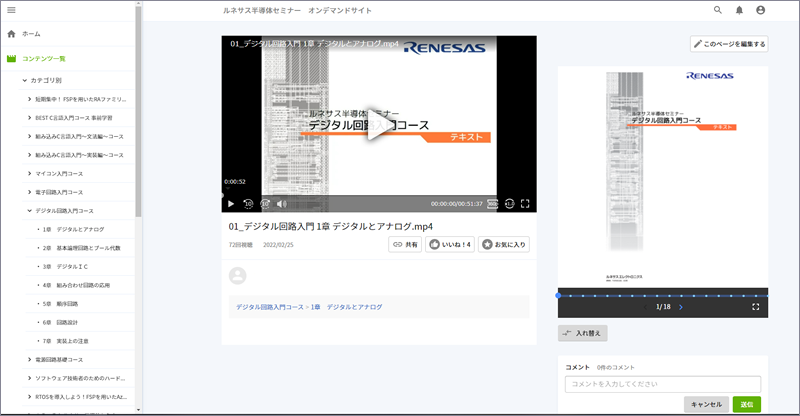Expand slide viewer to fullscreen

click(x=756, y=307)
